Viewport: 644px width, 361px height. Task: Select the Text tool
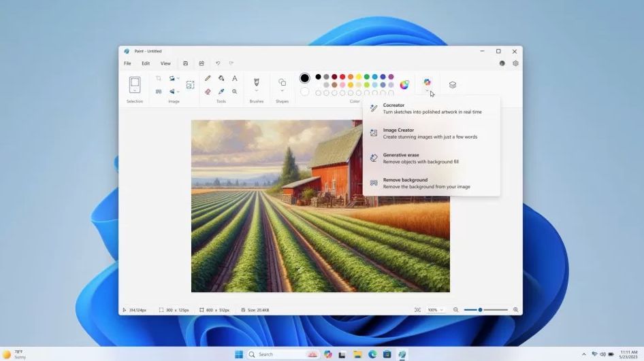tap(234, 78)
